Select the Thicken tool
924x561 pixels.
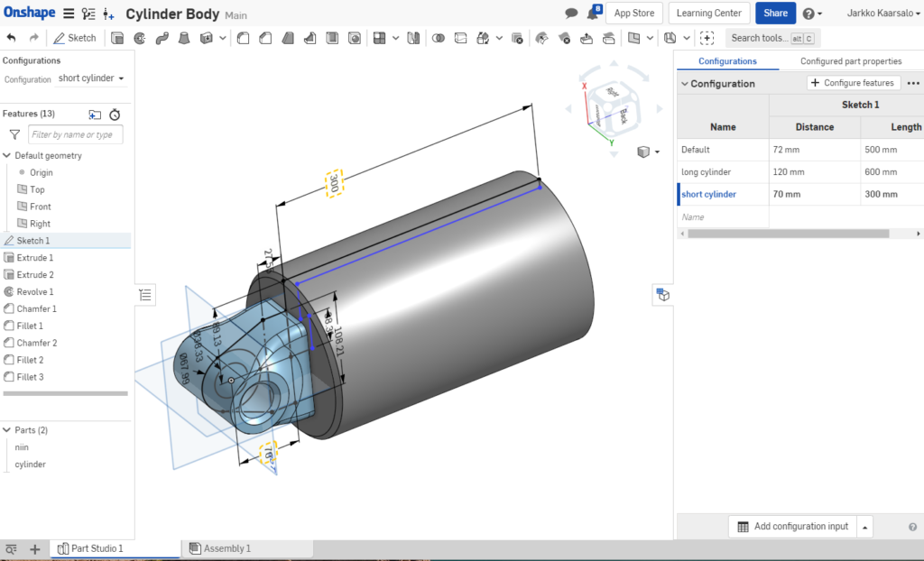207,38
